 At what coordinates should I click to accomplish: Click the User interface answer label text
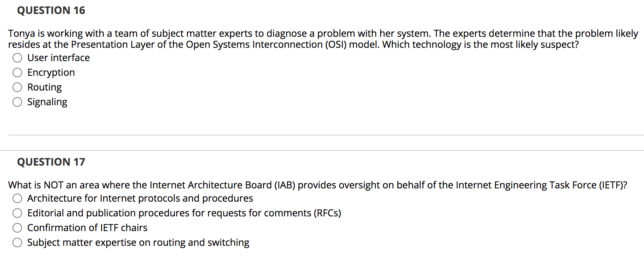[x=58, y=58]
